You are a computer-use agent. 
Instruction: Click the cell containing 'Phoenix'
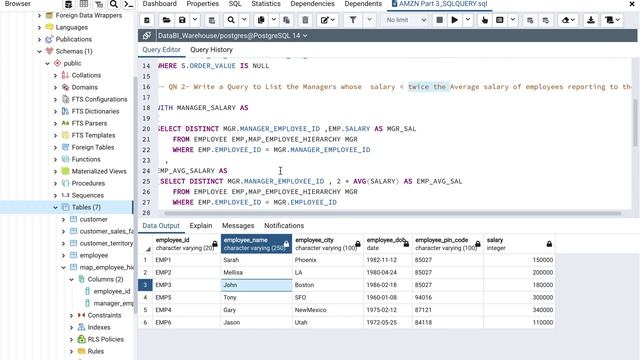pyautogui.click(x=328, y=260)
